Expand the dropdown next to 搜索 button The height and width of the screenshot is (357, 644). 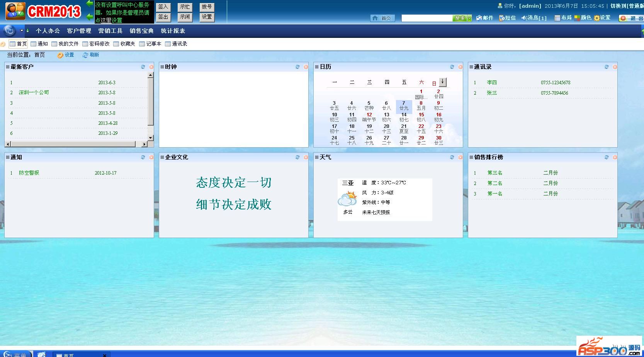[x=469, y=18]
